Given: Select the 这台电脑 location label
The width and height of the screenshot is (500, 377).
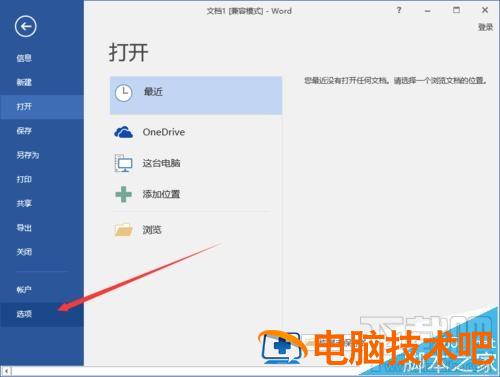Looking at the screenshot, I should coord(161,163).
